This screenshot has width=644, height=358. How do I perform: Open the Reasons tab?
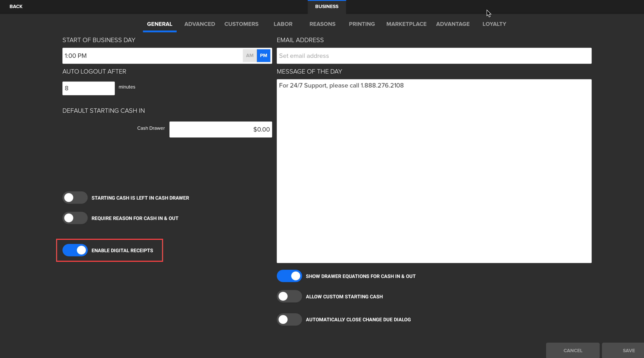pyautogui.click(x=322, y=24)
